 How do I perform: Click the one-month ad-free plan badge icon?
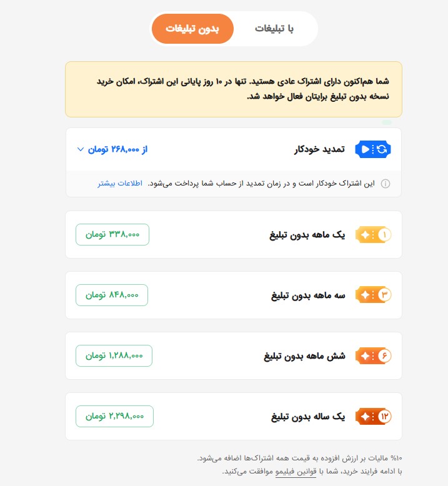coord(373,234)
